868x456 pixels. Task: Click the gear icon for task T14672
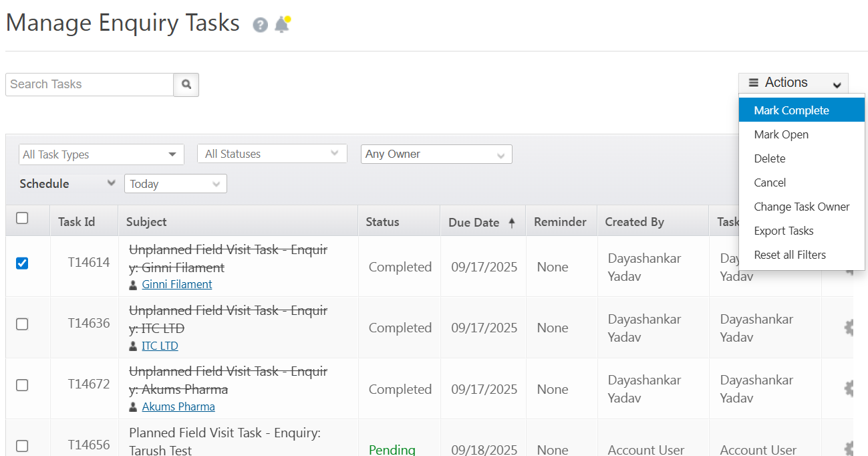849,388
